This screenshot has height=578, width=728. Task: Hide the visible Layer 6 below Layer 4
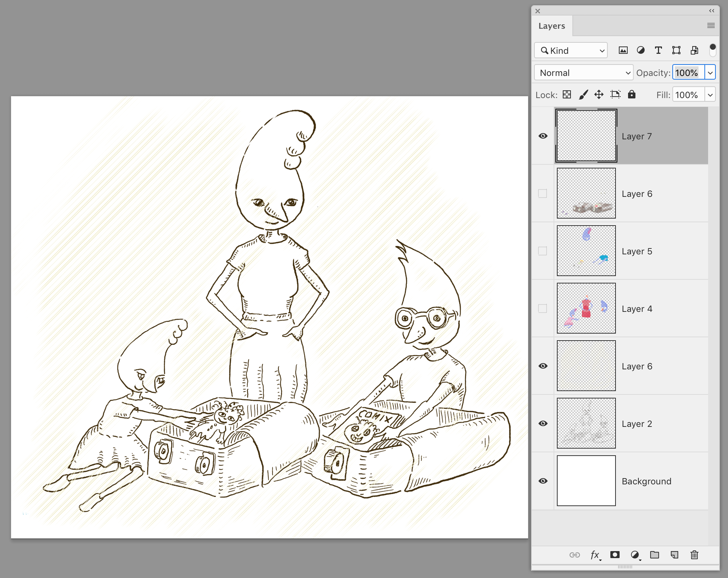[543, 366]
